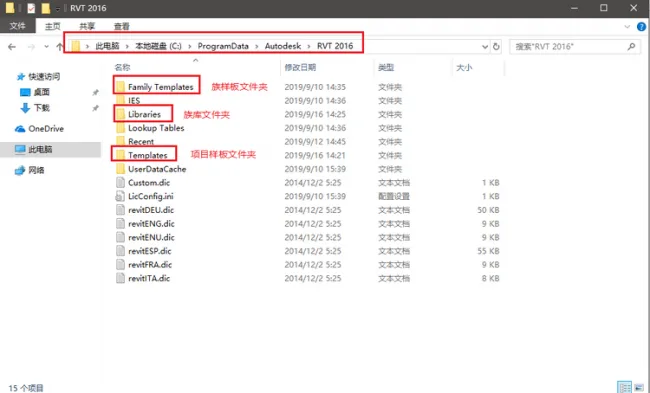Click the 55 KB size cell

(x=488, y=251)
